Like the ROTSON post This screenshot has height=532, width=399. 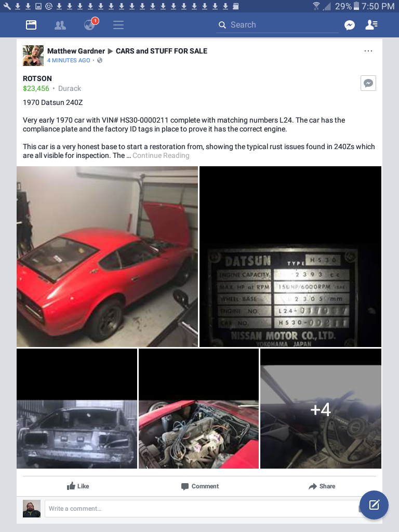78,486
